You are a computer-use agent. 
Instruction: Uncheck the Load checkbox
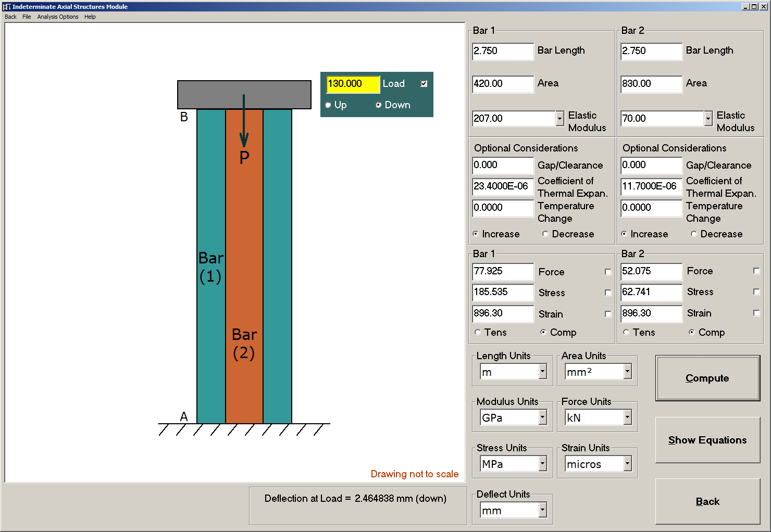[424, 83]
